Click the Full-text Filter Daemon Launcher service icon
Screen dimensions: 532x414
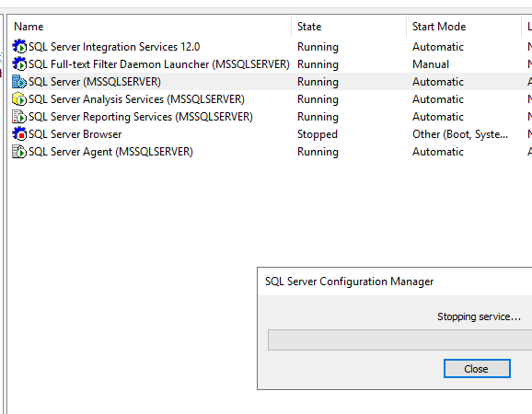pyautogui.click(x=19, y=64)
